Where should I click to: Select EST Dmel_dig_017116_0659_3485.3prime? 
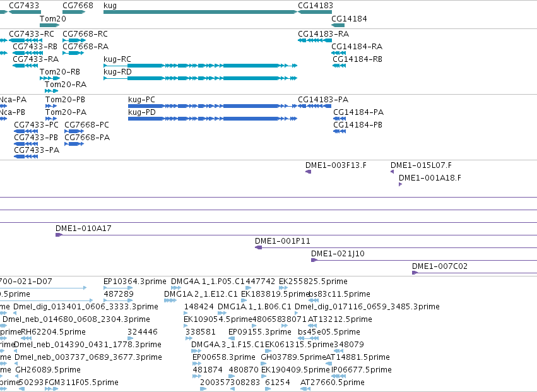(x=367, y=307)
